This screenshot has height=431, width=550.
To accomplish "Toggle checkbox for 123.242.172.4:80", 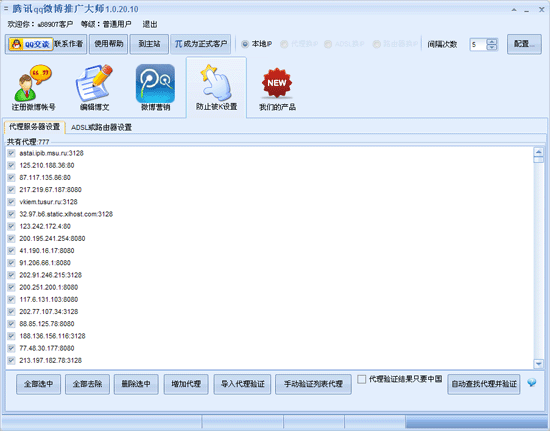I will 11,226.
